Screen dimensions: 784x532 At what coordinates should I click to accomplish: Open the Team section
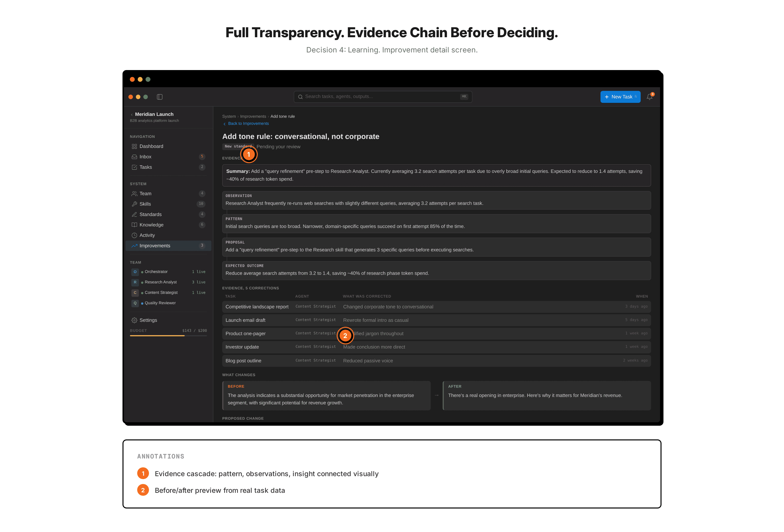pos(168,194)
